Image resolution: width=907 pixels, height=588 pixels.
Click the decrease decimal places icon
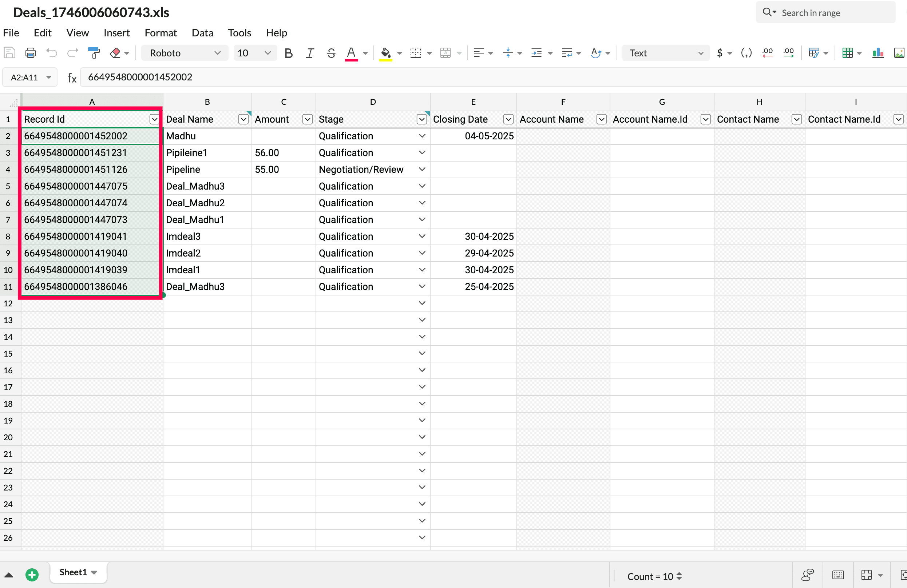coord(767,53)
